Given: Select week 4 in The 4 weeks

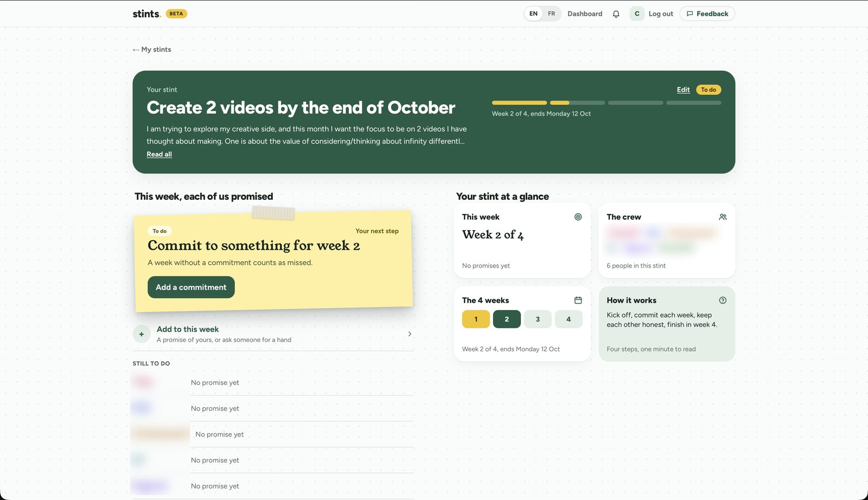Looking at the screenshot, I should (x=569, y=319).
